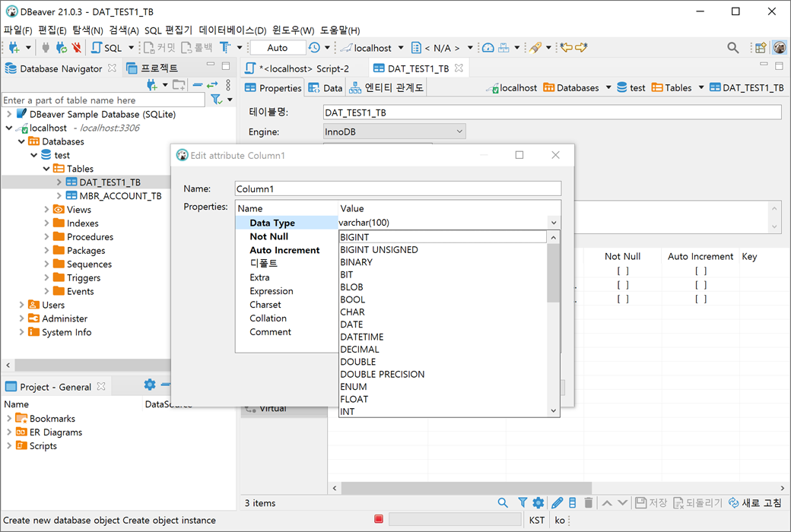The width and height of the screenshot is (791, 532).
Task: Switch to the localhost Script-2 editor tab
Action: tap(298, 68)
